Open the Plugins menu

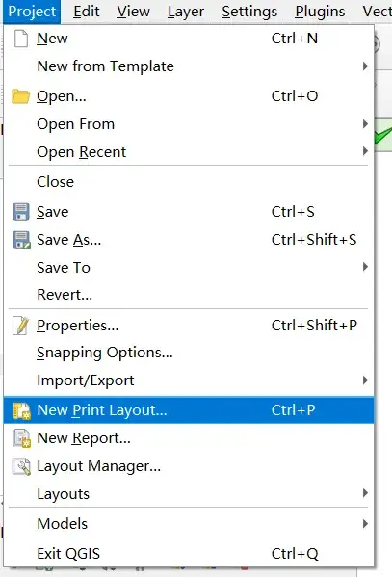pos(320,12)
